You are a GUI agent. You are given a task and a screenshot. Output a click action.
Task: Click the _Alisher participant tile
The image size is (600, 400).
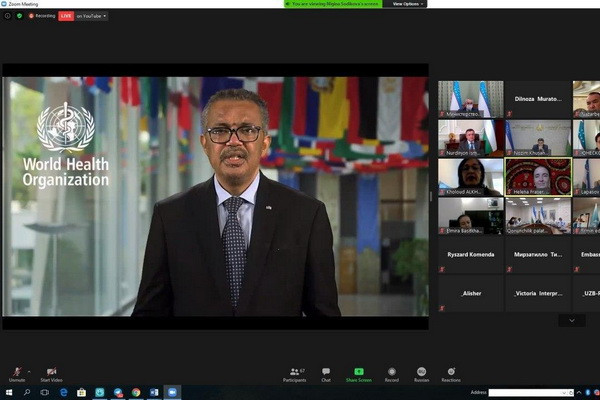(471, 293)
